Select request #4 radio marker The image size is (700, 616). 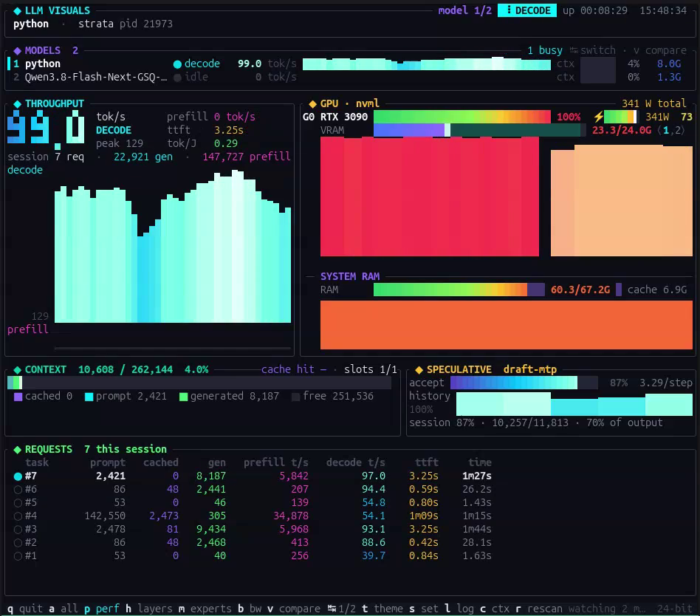[x=18, y=516]
